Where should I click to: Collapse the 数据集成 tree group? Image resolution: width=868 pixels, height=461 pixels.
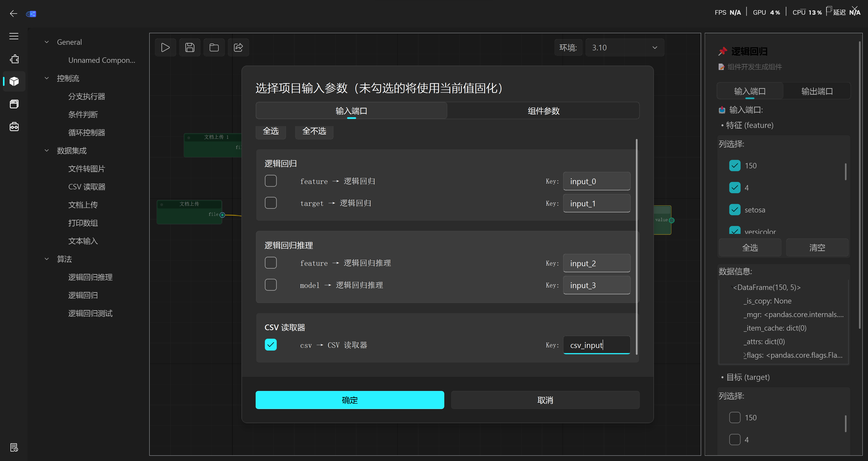tap(47, 151)
